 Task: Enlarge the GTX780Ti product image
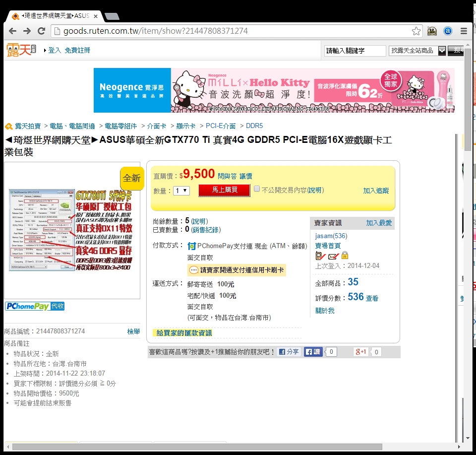tap(72, 230)
